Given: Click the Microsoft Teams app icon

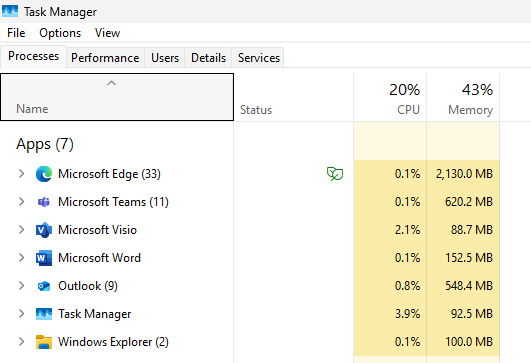Looking at the screenshot, I should 44,202.
